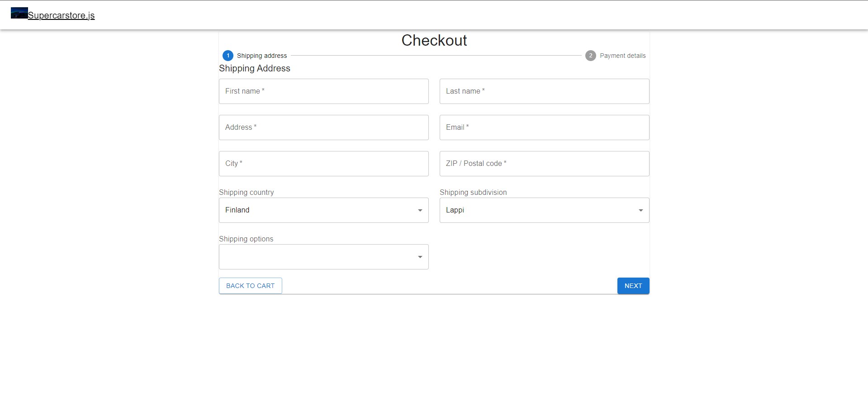Click the Shipping country dropdown arrow
Screen dimensions: 868x420
coord(419,210)
